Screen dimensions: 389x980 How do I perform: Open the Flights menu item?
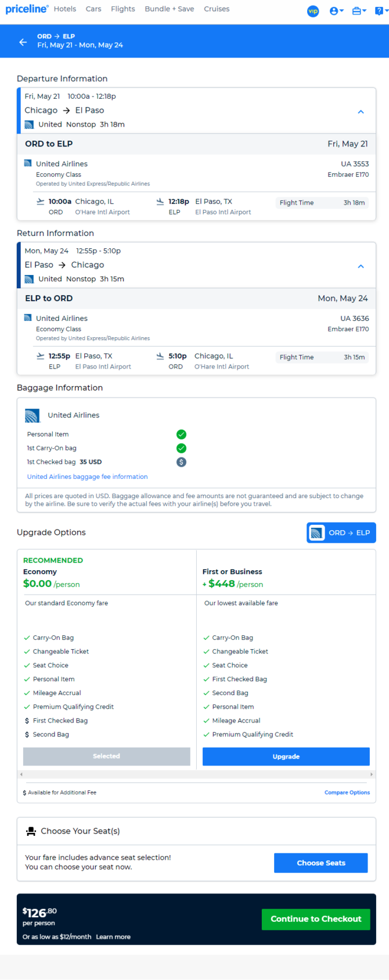click(x=123, y=9)
